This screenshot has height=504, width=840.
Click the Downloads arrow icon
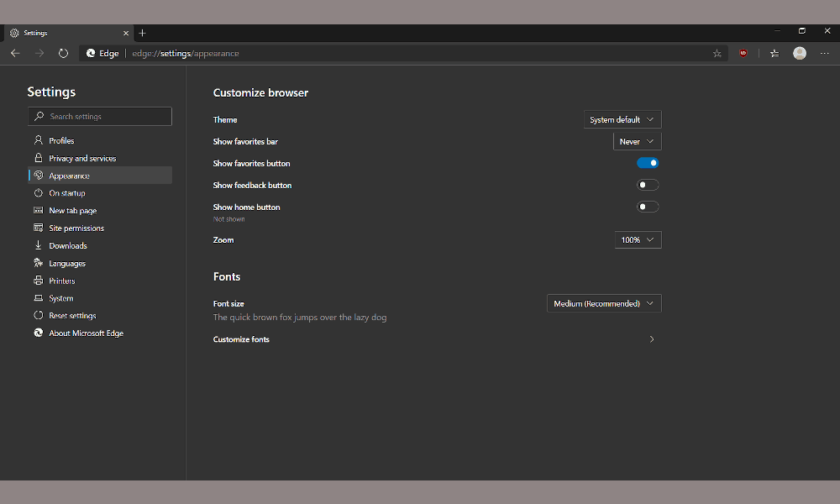[x=38, y=245]
